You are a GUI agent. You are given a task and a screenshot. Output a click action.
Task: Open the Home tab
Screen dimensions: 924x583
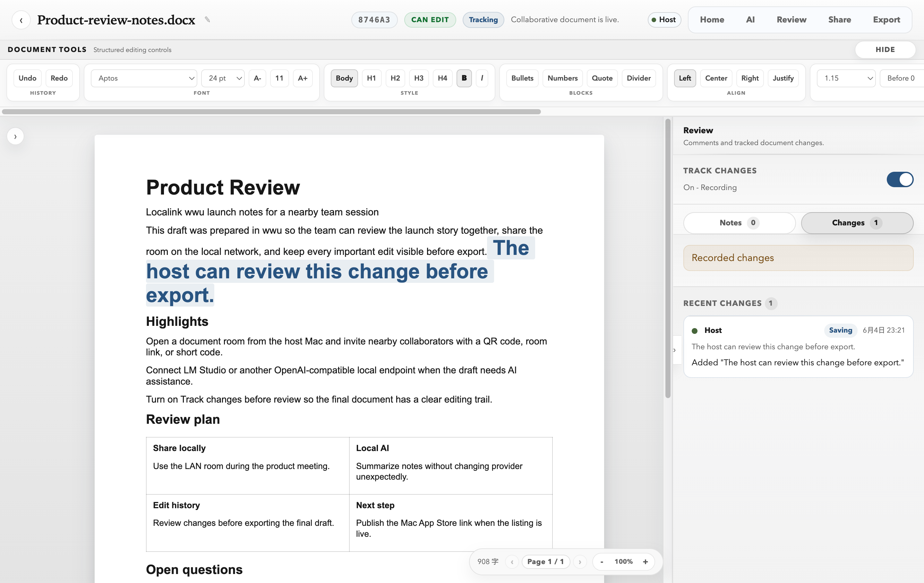712,20
